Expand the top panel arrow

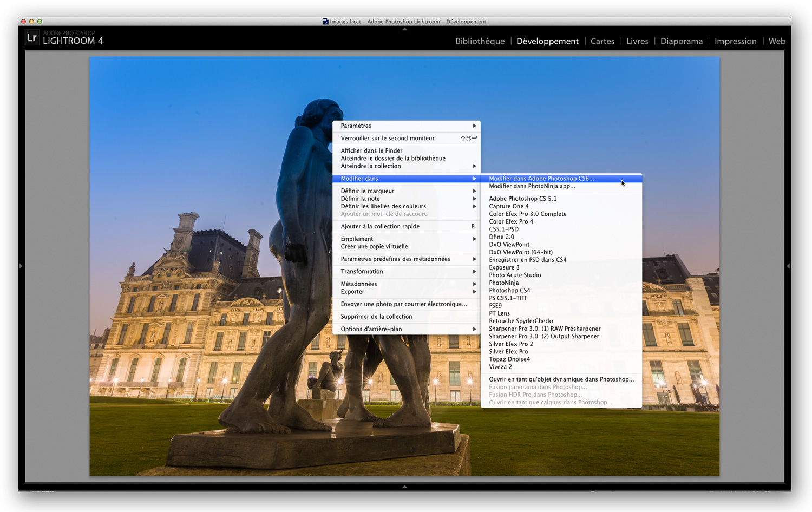[405, 29]
